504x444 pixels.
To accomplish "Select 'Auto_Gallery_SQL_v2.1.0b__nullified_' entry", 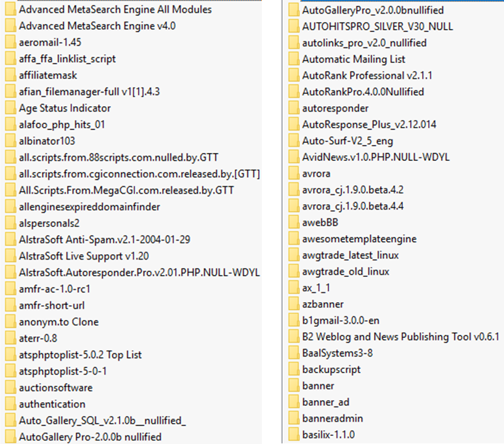I will click(102, 420).
